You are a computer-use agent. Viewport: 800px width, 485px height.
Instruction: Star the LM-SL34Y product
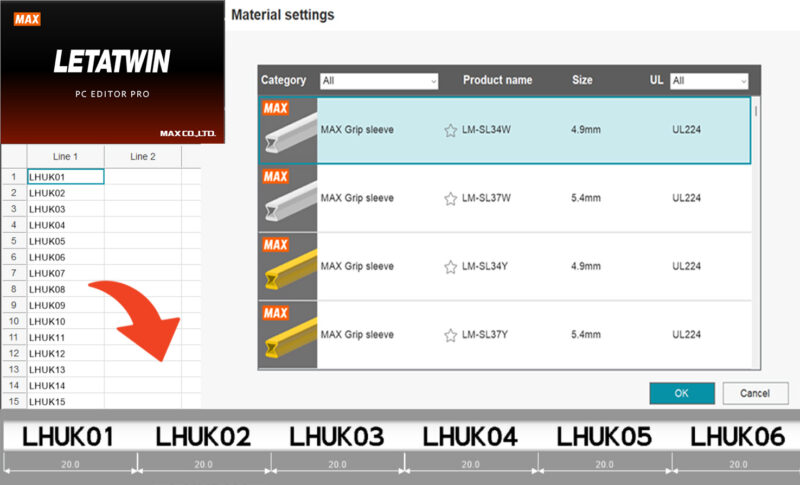450,266
